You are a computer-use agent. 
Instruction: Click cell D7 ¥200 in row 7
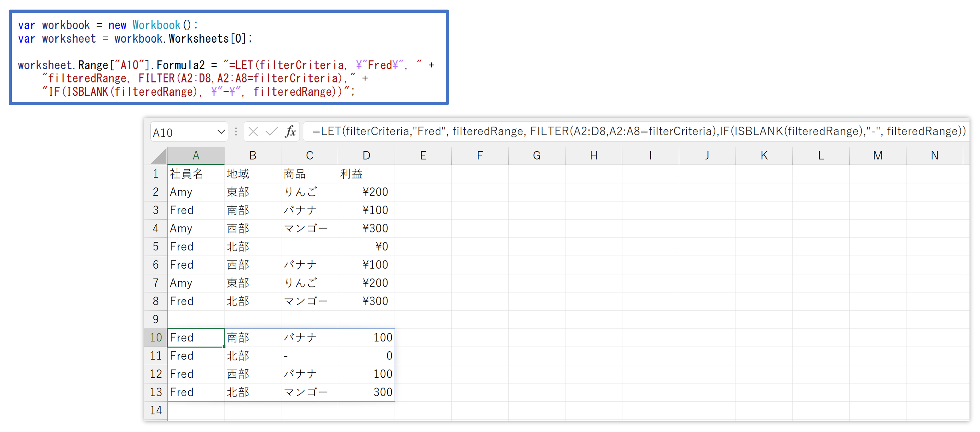[x=366, y=283]
